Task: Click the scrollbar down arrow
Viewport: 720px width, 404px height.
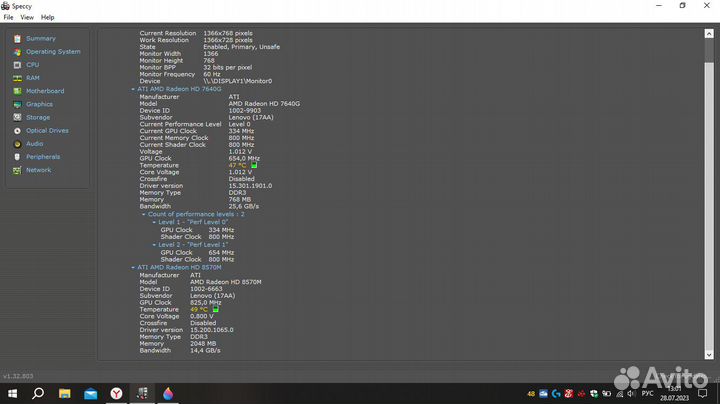Action: [x=709, y=355]
